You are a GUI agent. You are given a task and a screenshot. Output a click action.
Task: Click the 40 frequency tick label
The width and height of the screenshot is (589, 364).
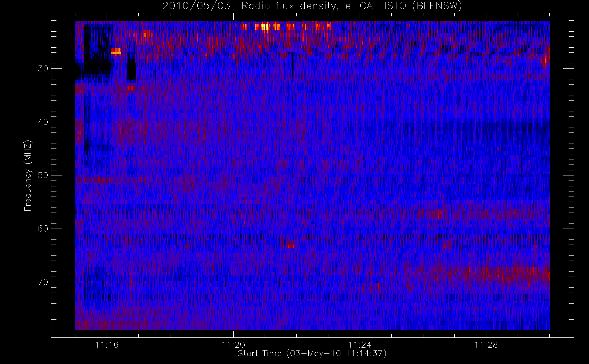[43, 122]
